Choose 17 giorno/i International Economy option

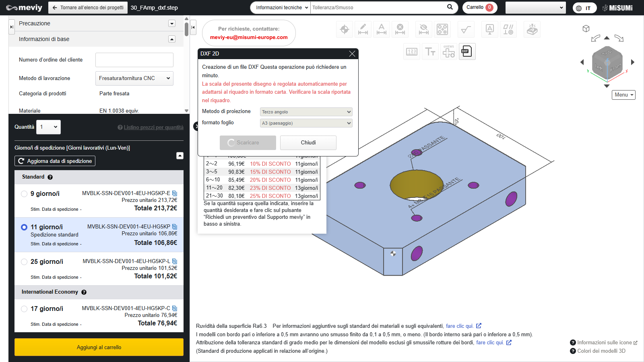point(24,309)
